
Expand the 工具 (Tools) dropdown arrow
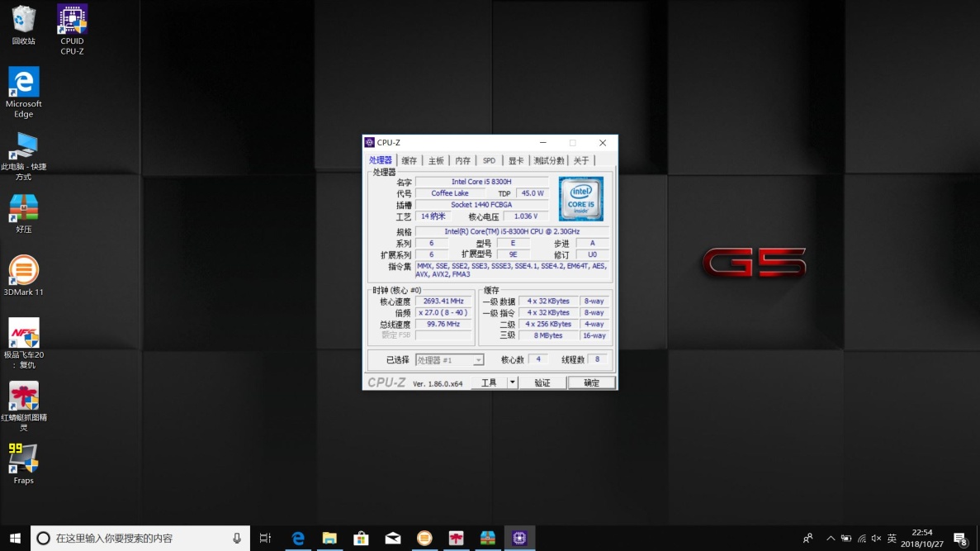click(x=510, y=382)
